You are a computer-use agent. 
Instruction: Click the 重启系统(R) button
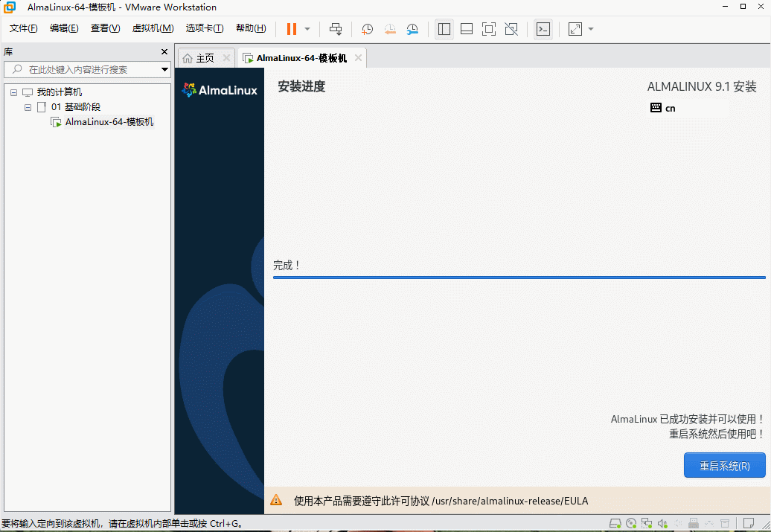click(x=724, y=465)
